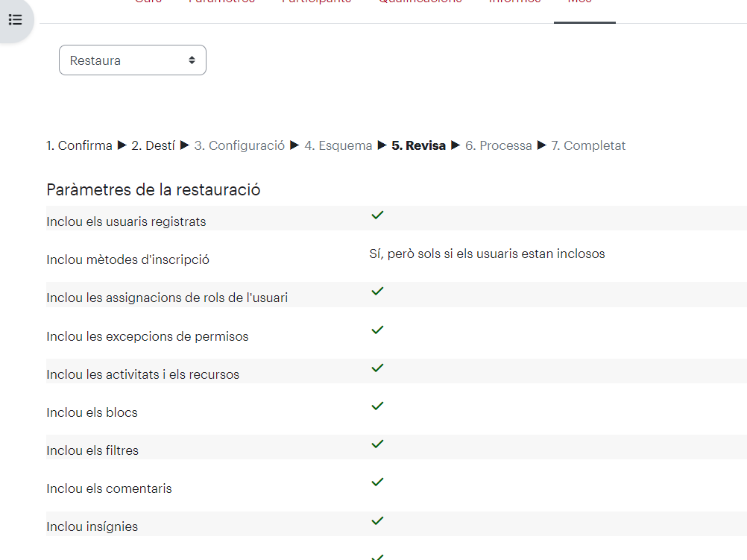
Task: Click arrow between Confirma and Destí steps
Action: point(122,145)
